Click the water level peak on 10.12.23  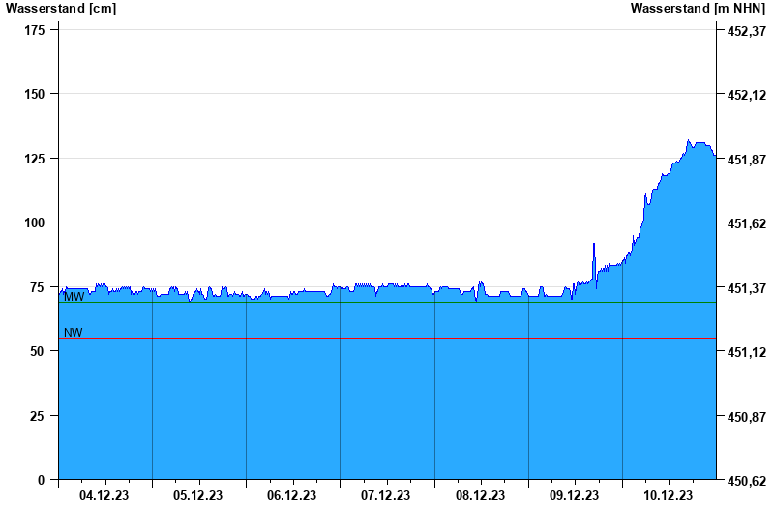689,141
